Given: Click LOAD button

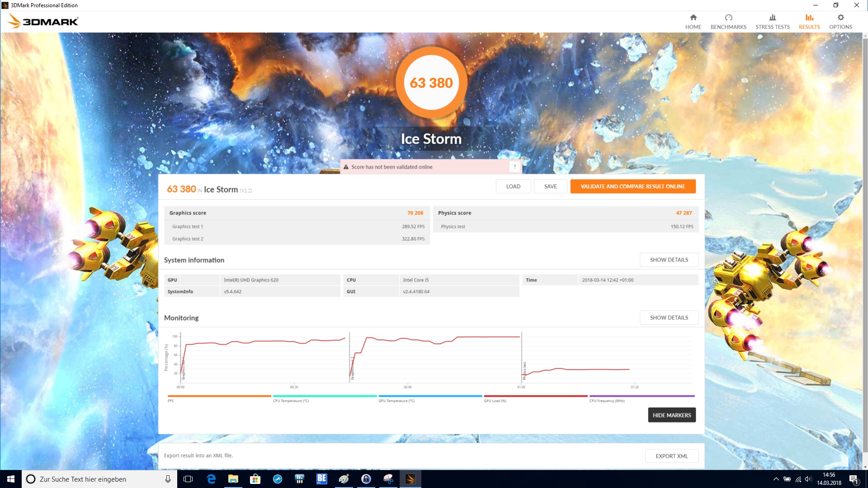Looking at the screenshot, I should (513, 186).
